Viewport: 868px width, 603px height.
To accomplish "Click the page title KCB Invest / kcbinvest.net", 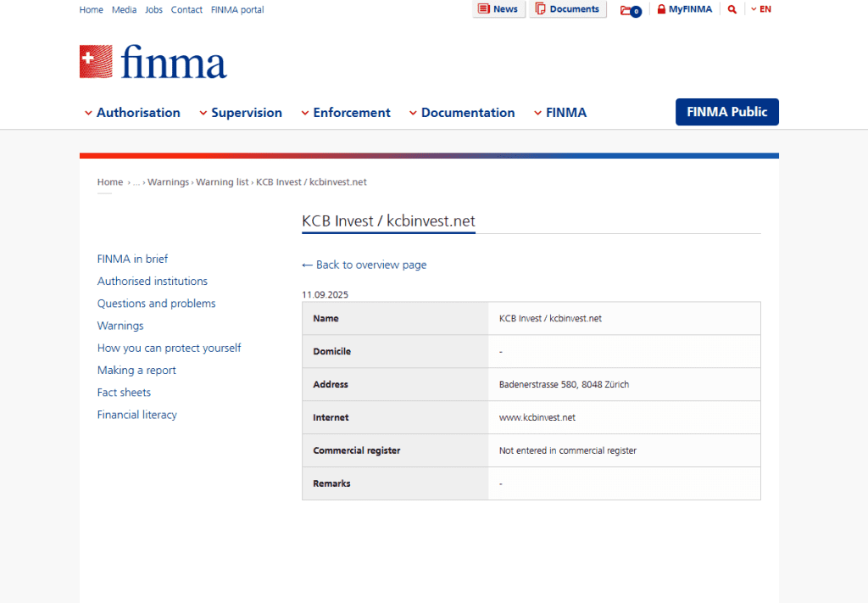I will click(x=388, y=221).
